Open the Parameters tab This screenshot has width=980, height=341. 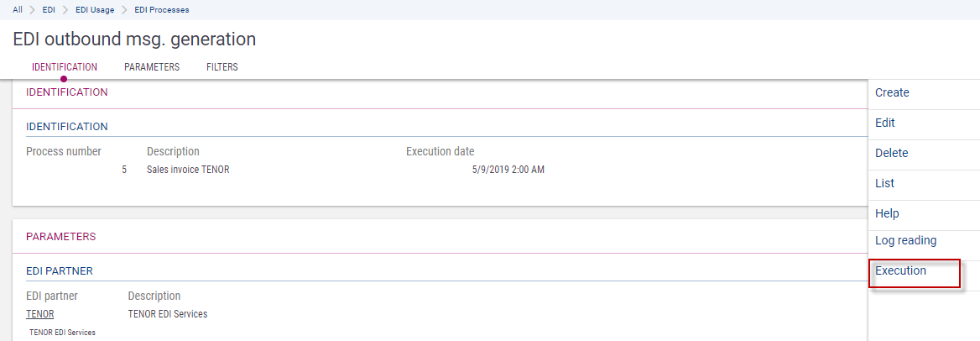[152, 67]
